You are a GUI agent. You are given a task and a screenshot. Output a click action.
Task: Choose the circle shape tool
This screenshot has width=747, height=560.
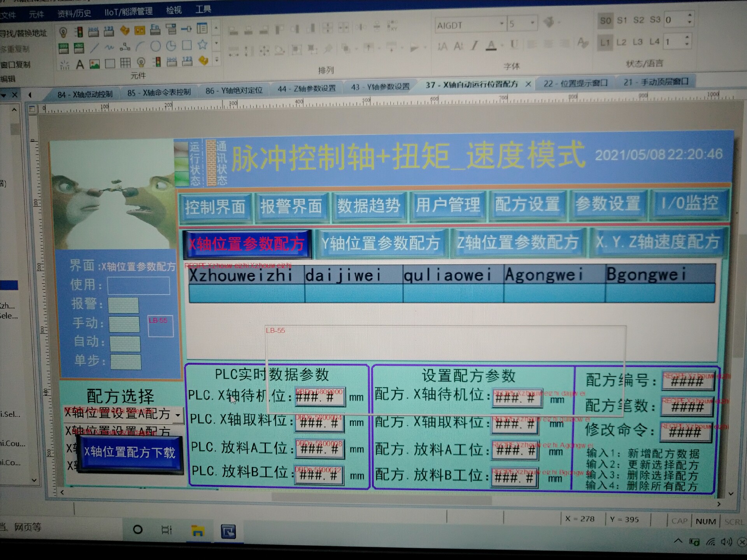click(156, 46)
